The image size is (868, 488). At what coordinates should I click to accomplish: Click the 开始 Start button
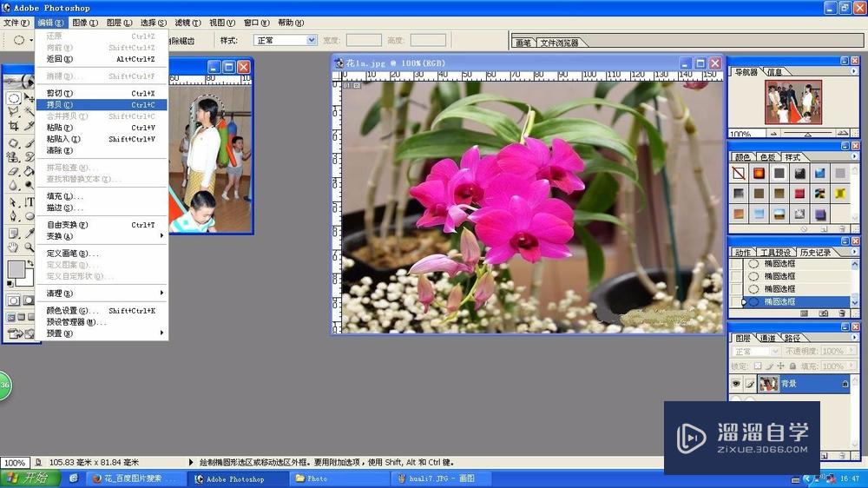(x=29, y=478)
